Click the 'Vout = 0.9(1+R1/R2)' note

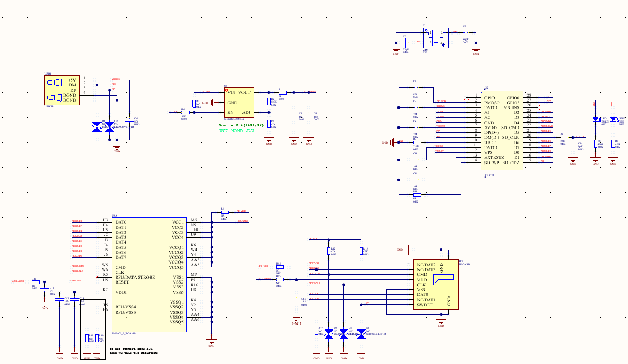click(241, 125)
